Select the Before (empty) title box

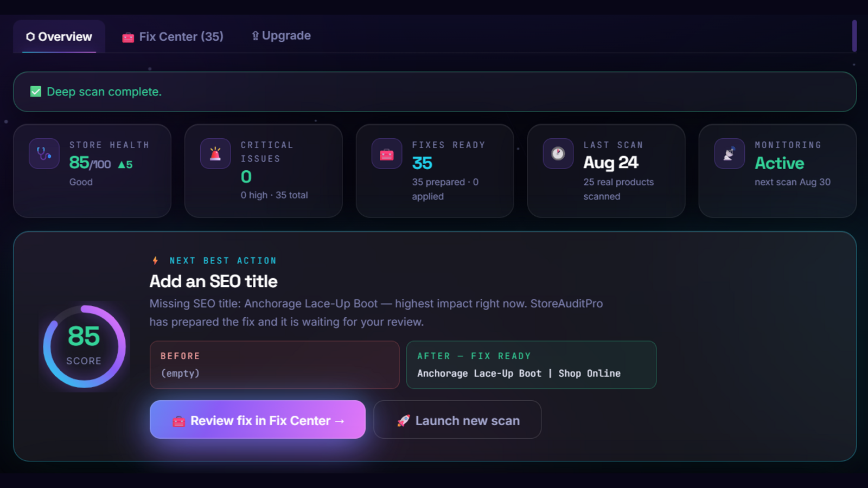[275, 365]
